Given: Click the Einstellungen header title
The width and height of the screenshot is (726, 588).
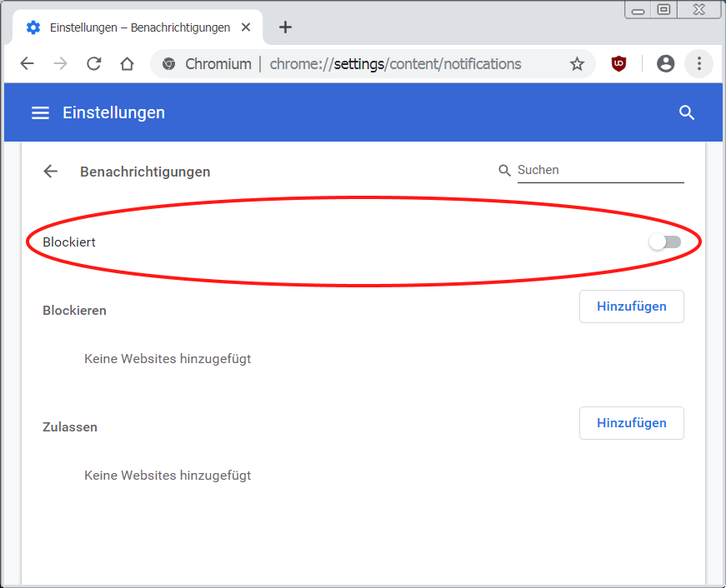Looking at the screenshot, I should click(x=114, y=113).
